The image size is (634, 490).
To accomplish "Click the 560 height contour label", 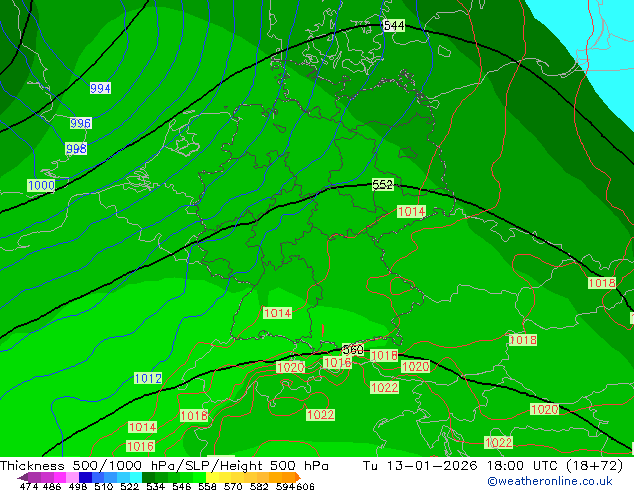I will (x=353, y=349).
